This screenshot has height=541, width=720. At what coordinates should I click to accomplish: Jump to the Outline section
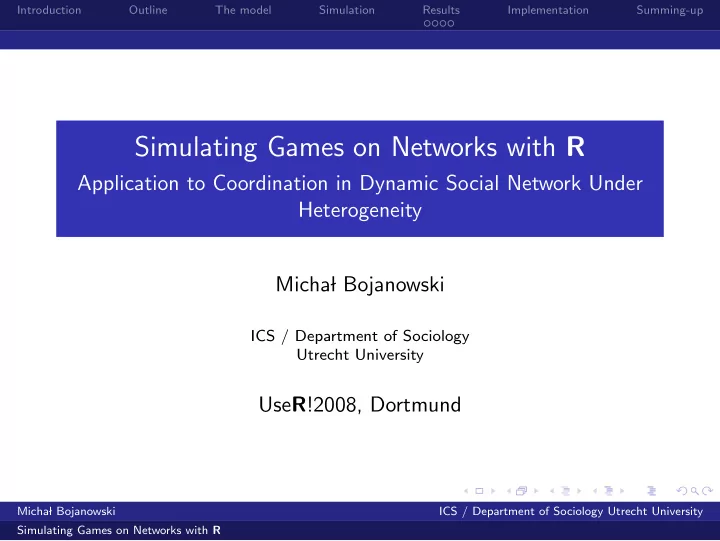148,10
